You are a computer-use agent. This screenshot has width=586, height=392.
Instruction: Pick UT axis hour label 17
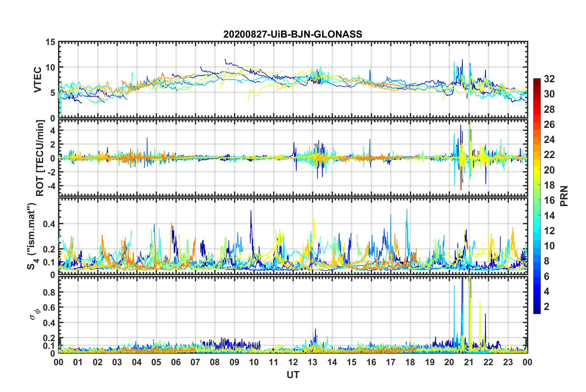tap(391, 362)
